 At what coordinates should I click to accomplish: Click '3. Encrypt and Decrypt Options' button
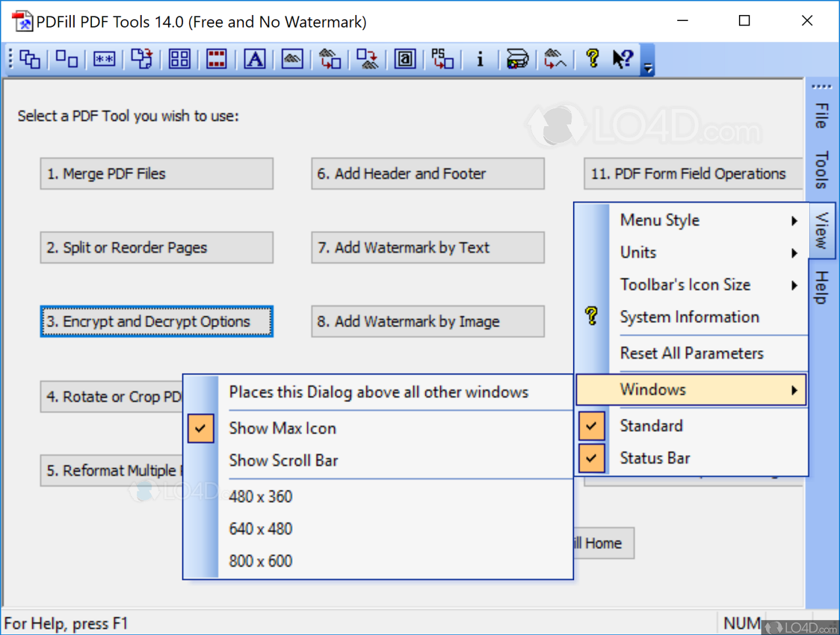tap(157, 321)
